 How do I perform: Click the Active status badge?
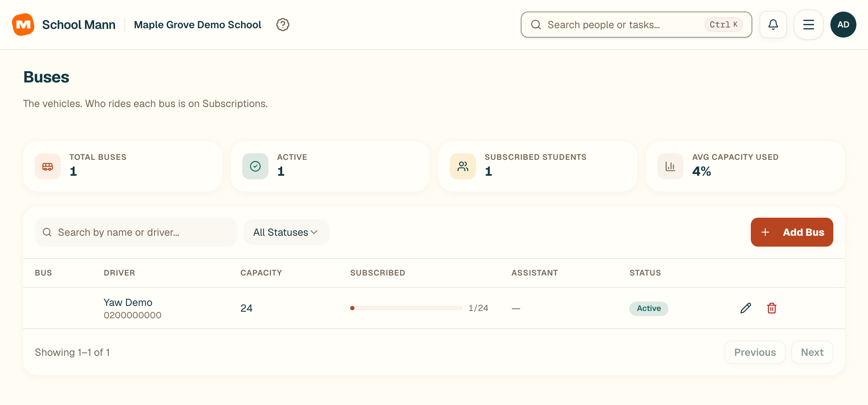(x=649, y=308)
